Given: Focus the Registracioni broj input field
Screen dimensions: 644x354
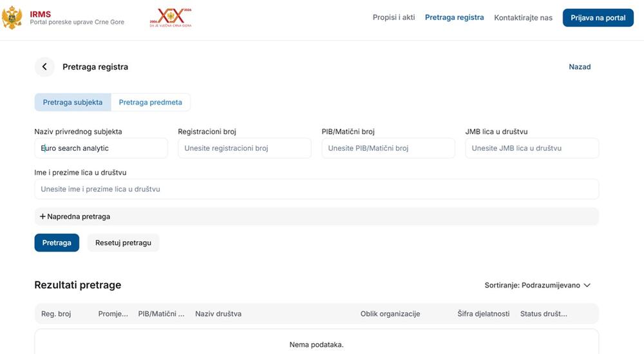Looking at the screenshot, I should click(244, 148).
